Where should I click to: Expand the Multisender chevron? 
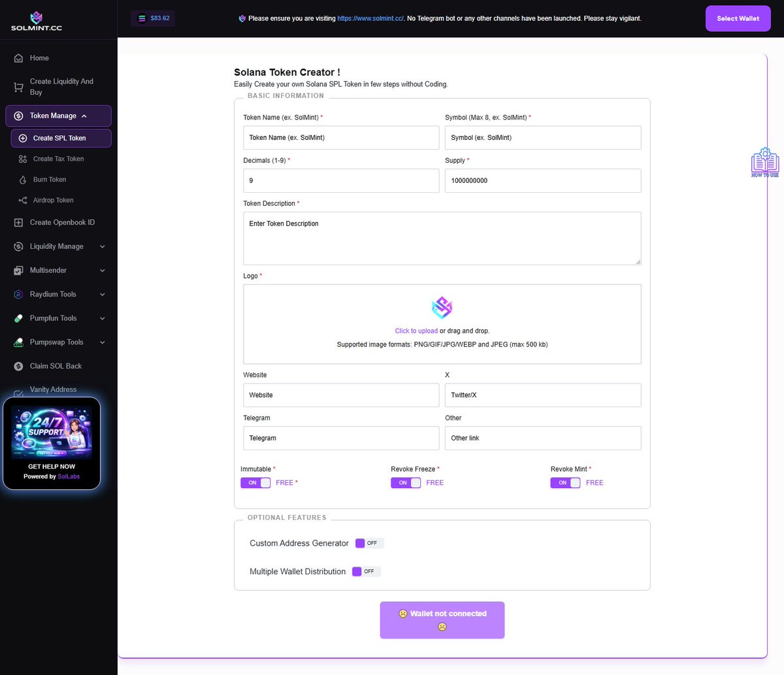[103, 271]
